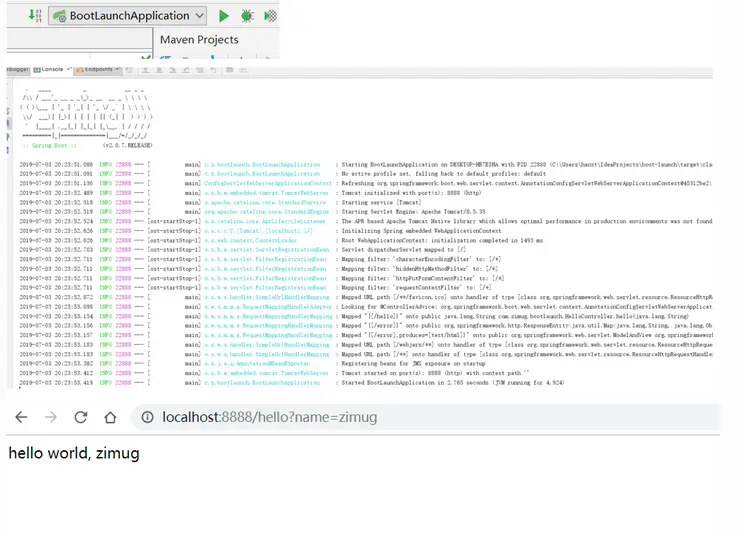Select log line 'Tomcat initialized with port(s): 8888'
The image size is (743, 536).
[250, 193]
